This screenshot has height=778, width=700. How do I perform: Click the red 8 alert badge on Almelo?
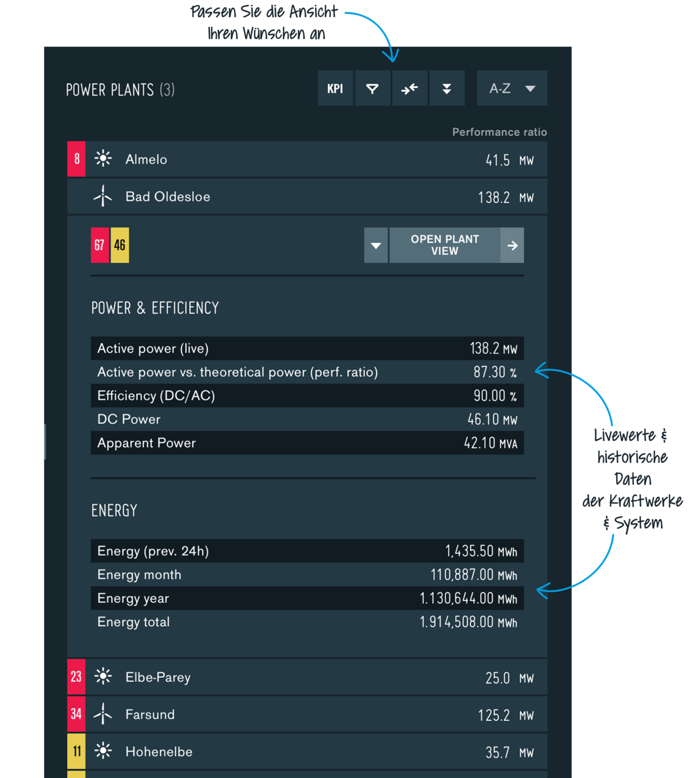[77, 159]
